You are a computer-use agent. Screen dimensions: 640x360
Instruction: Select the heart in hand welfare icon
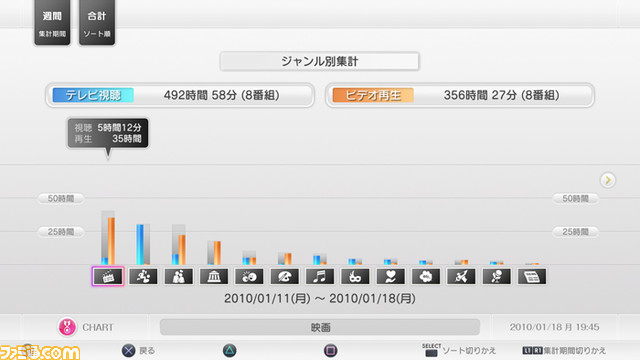click(391, 276)
